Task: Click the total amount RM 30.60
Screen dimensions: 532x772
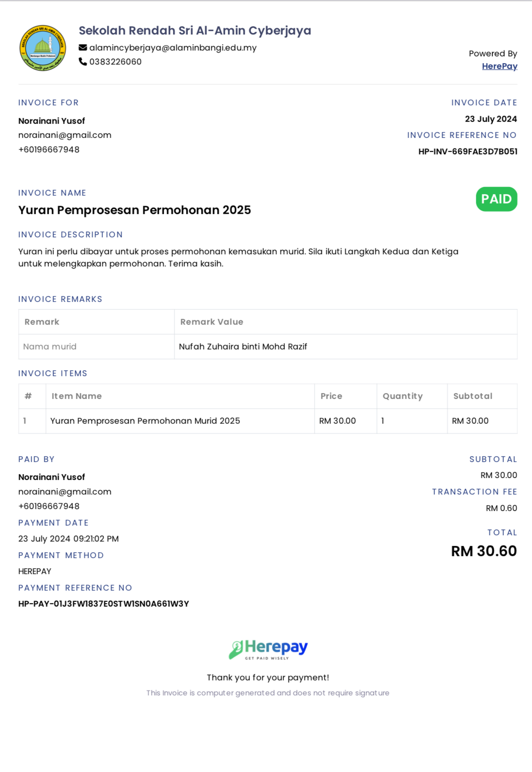Action: point(484,551)
